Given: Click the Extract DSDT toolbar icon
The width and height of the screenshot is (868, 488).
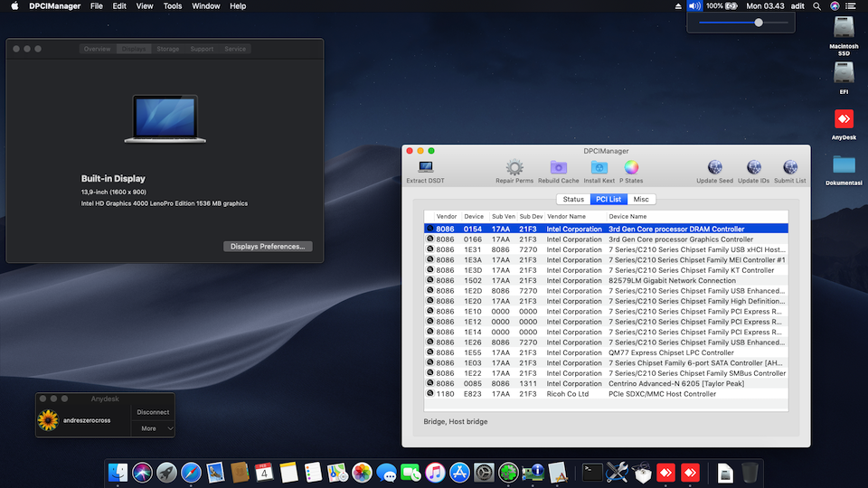Looking at the screenshot, I should 425,166.
